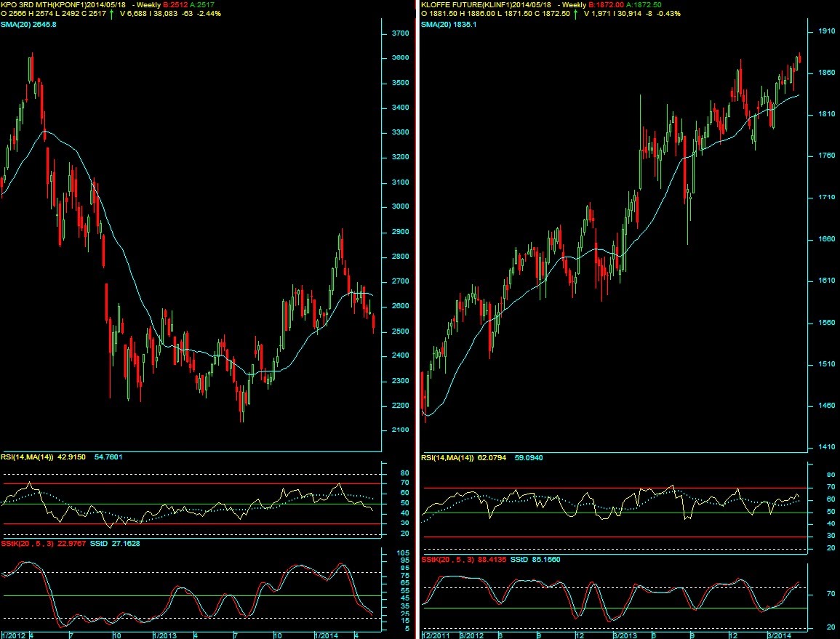Select the KPO 3RD MTH(KPONF1) chart title
Image resolution: width=840 pixels, height=639 pixels.
44,5
